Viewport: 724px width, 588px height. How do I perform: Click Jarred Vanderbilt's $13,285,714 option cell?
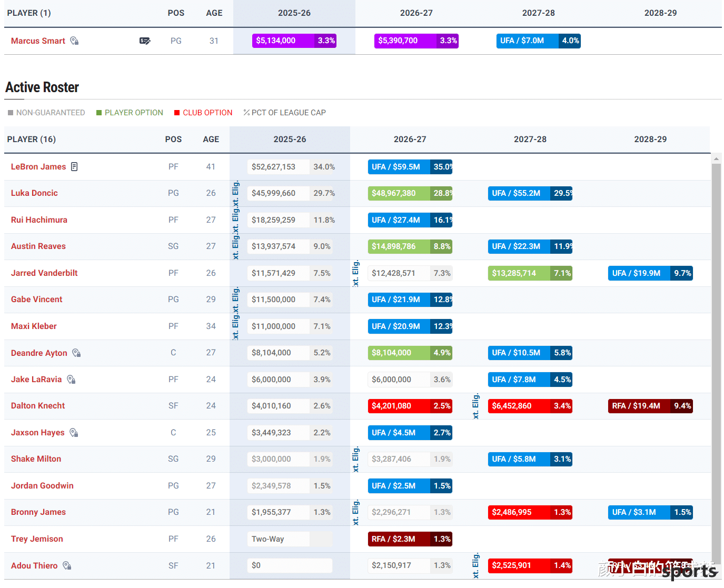coord(530,273)
